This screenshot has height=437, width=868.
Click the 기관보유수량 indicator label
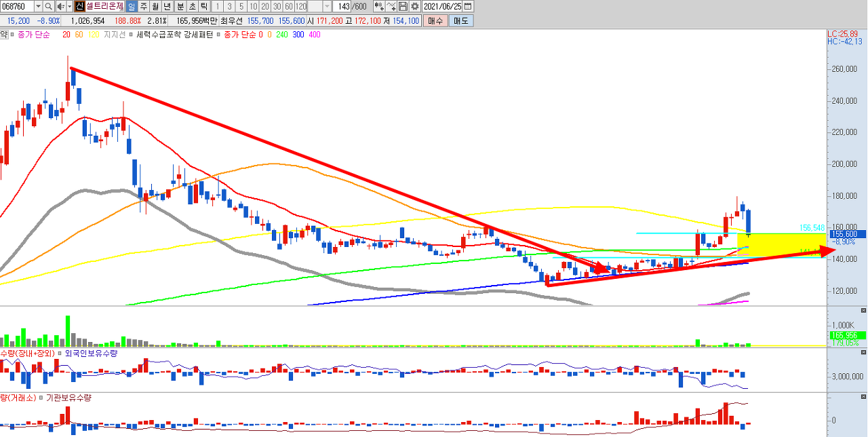[x=68, y=398]
